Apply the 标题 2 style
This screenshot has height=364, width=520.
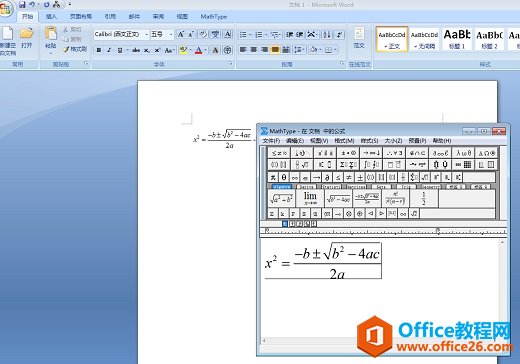tap(489, 39)
